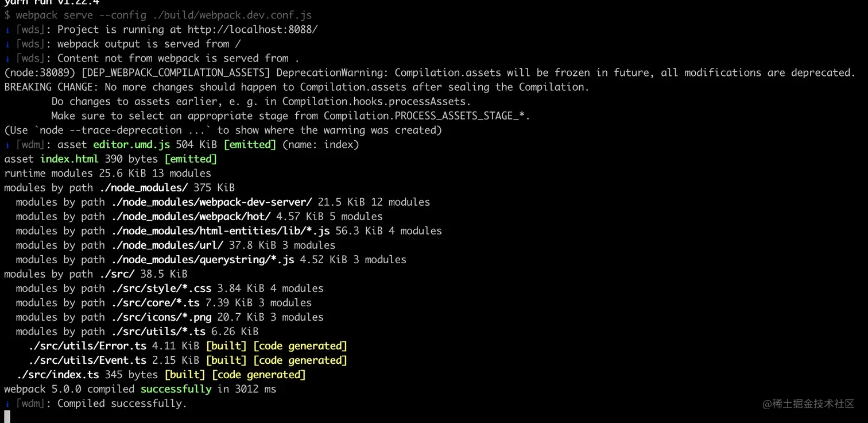This screenshot has height=423, width=868.
Task: Click the [emitted] tag after index.html
Action: 191,159
